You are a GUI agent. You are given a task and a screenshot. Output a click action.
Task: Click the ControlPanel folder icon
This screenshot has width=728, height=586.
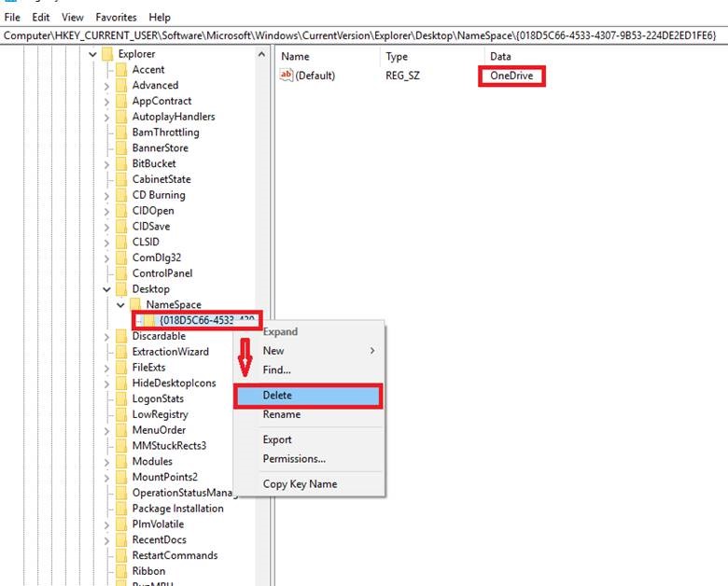coord(121,273)
